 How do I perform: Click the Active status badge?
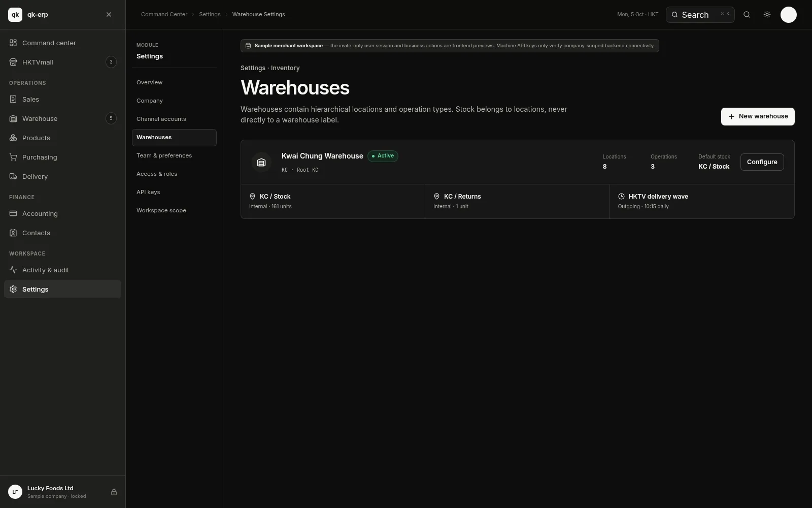383,156
